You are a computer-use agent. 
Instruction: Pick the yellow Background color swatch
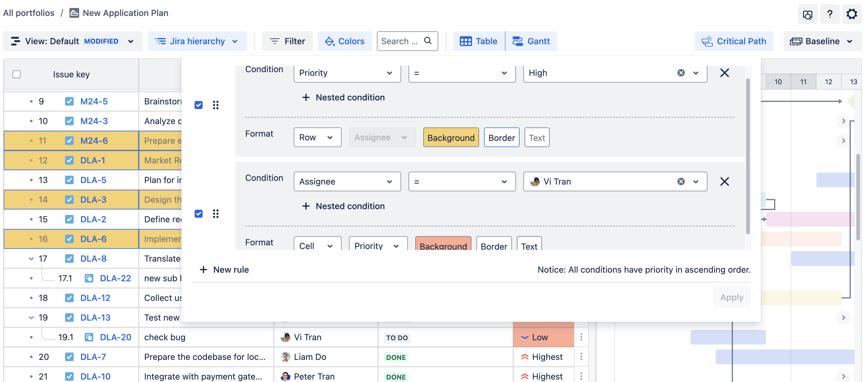click(451, 138)
